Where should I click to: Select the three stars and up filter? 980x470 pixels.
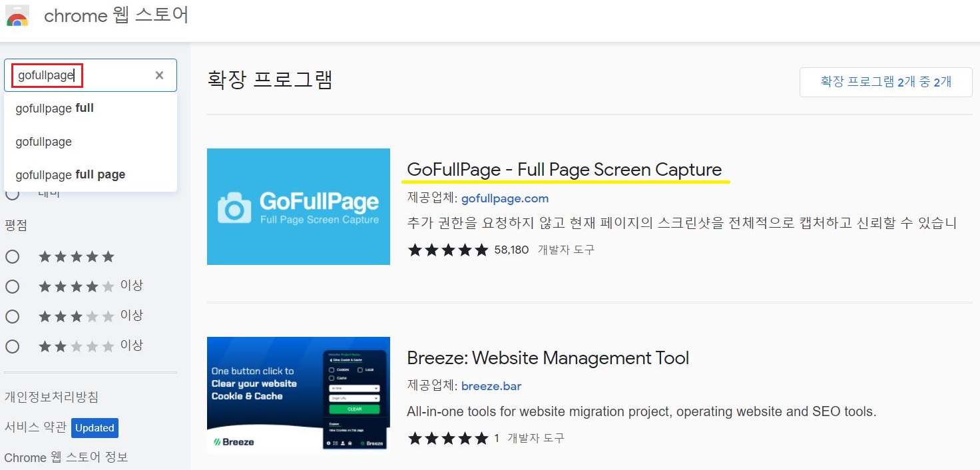tap(12, 316)
